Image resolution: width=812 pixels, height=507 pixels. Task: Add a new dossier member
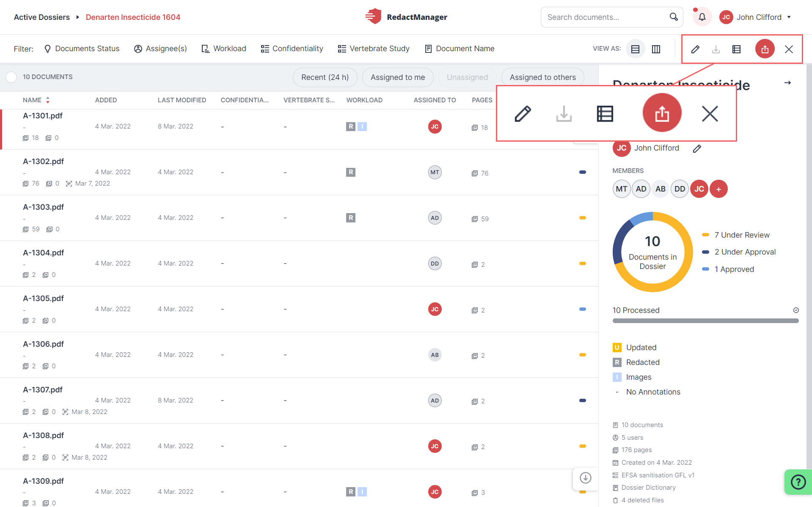718,189
